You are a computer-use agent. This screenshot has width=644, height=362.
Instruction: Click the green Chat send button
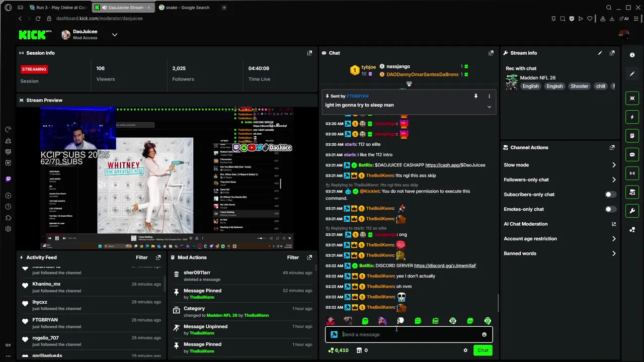pyautogui.click(x=483, y=350)
